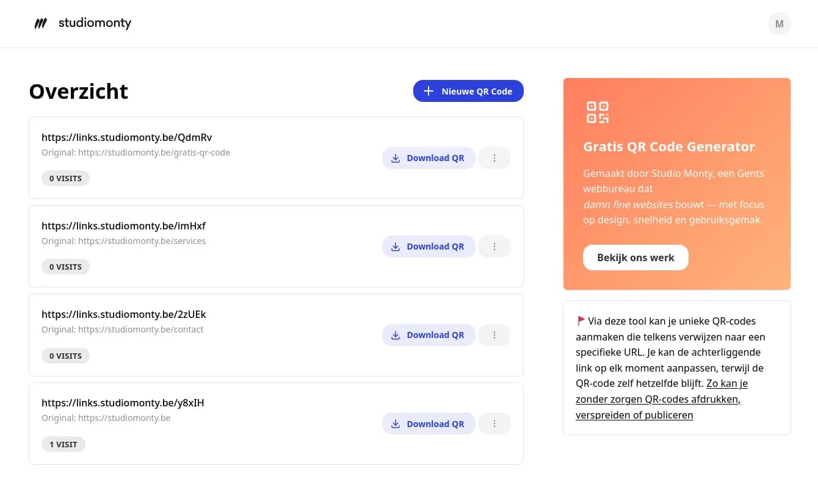Click the plus icon inside Nieuwe QR Code button
Image resolution: width=818 pixels, height=504 pixels.
coord(428,91)
